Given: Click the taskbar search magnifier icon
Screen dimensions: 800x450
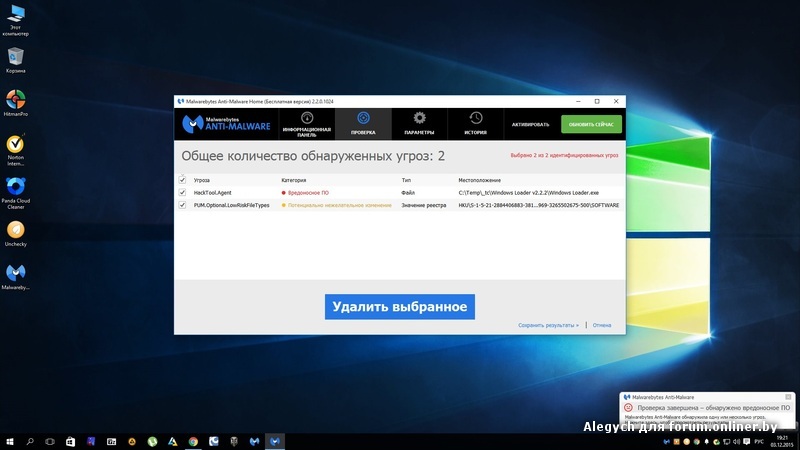Looking at the screenshot, I should [30, 442].
